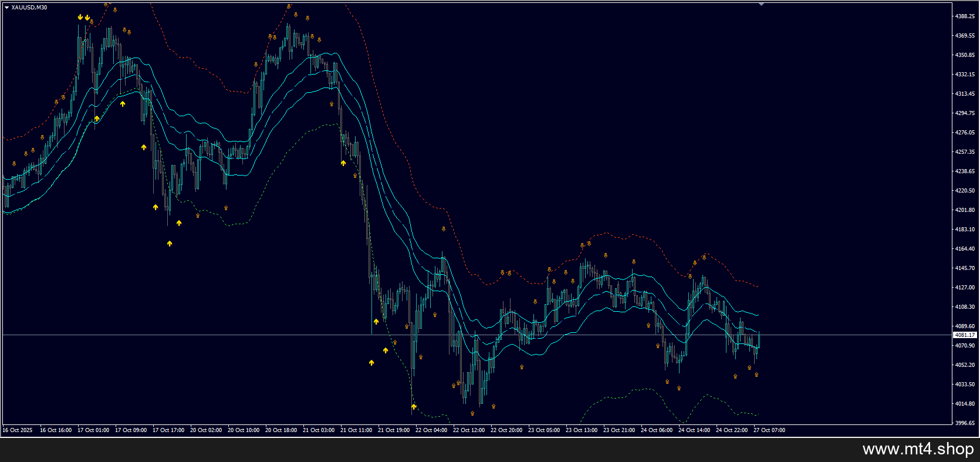Click time axis label 23 Oct 21:00
980x462 pixels.
pyautogui.click(x=619, y=430)
